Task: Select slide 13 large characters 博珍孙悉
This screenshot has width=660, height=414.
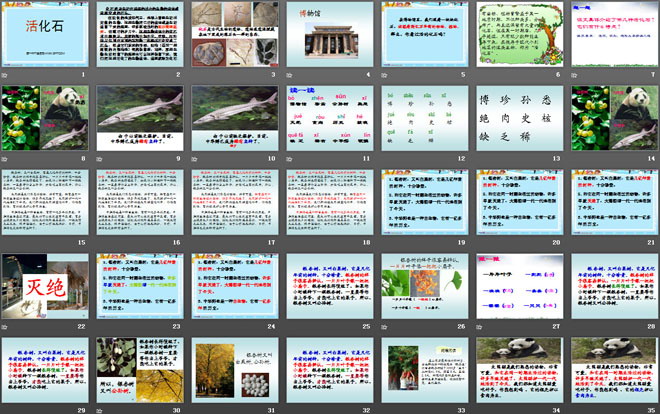Action: tap(520, 118)
